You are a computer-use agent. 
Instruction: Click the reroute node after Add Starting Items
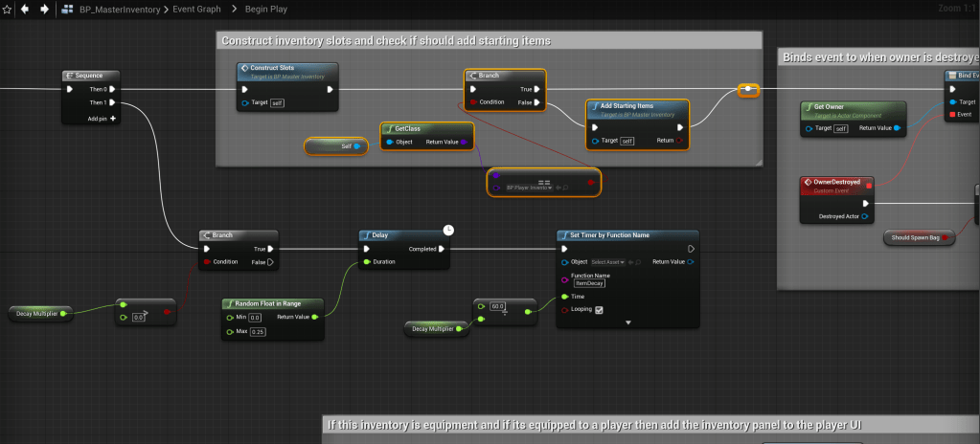[x=748, y=90]
